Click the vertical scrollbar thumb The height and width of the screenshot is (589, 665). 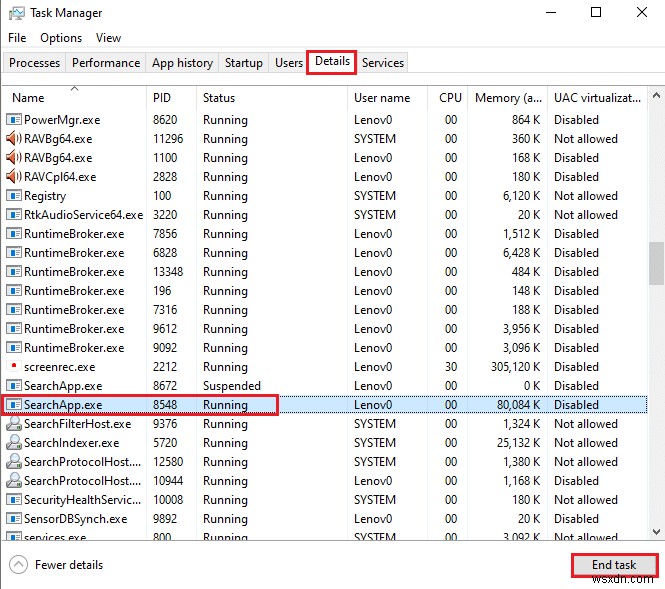[656, 263]
